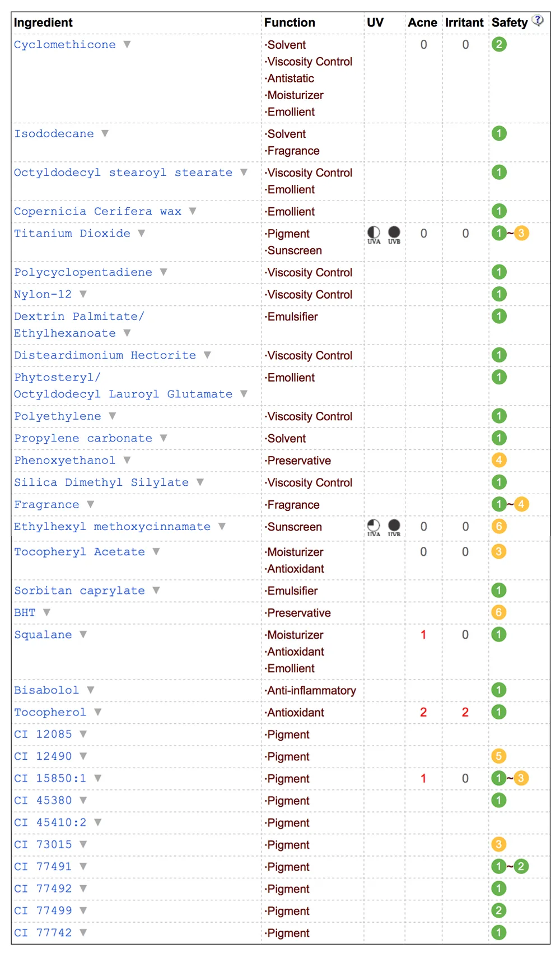The height and width of the screenshot is (953, 560).
Task: Expand the Isododecane dropdown triangle
Action: click(105, 133)
